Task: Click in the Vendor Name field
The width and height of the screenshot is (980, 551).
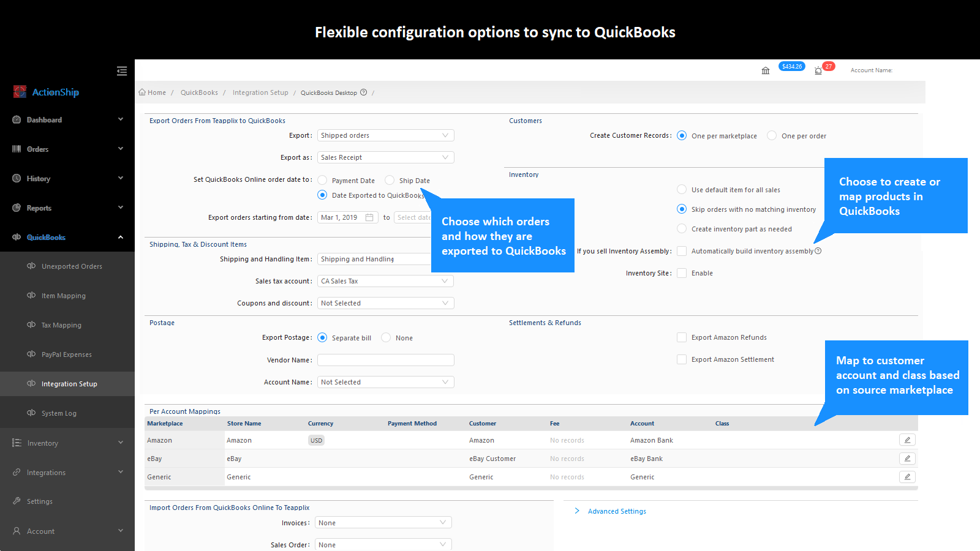Action: [386, 360]
